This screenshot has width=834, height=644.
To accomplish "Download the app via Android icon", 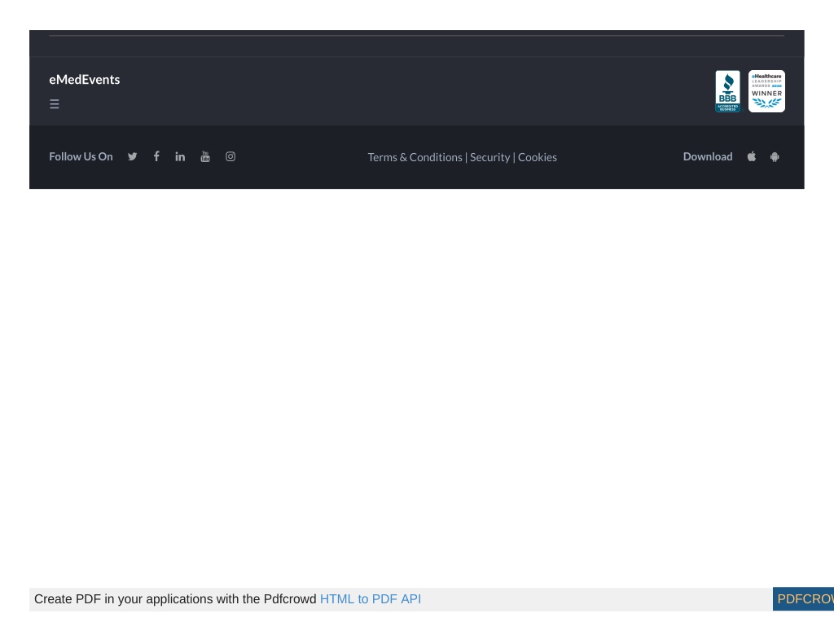I will click(775, 157).
